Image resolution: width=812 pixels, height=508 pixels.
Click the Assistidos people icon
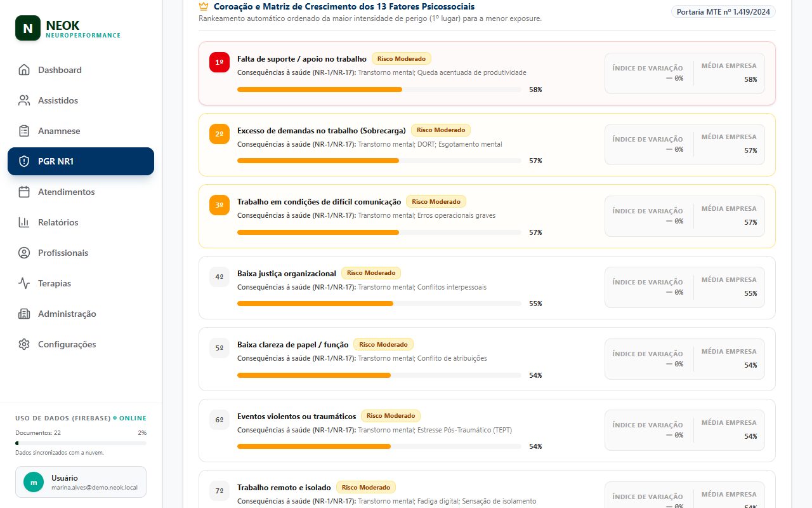click(x=24, y=100)
